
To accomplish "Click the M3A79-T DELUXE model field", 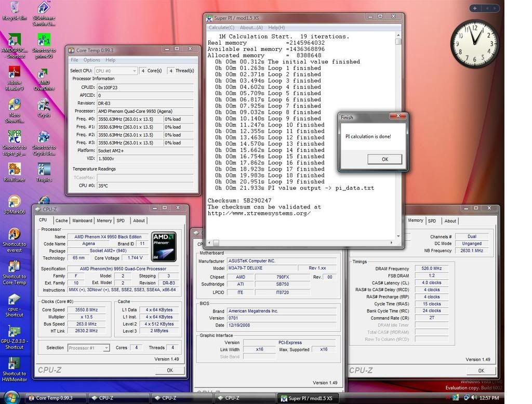I will (x=262, y=268).
